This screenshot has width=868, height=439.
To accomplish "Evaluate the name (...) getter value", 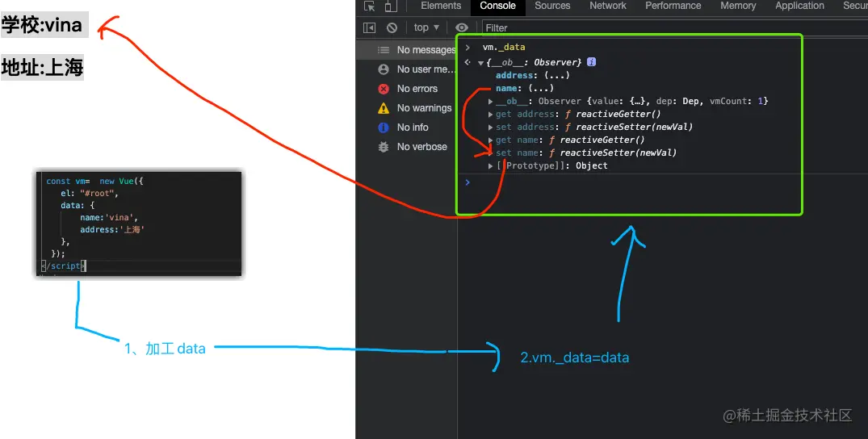I will 540,88.
